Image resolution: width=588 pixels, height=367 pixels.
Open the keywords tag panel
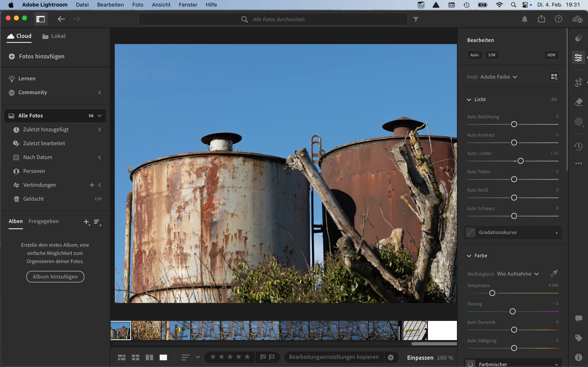pyautogui.click(x=579, y=338)
